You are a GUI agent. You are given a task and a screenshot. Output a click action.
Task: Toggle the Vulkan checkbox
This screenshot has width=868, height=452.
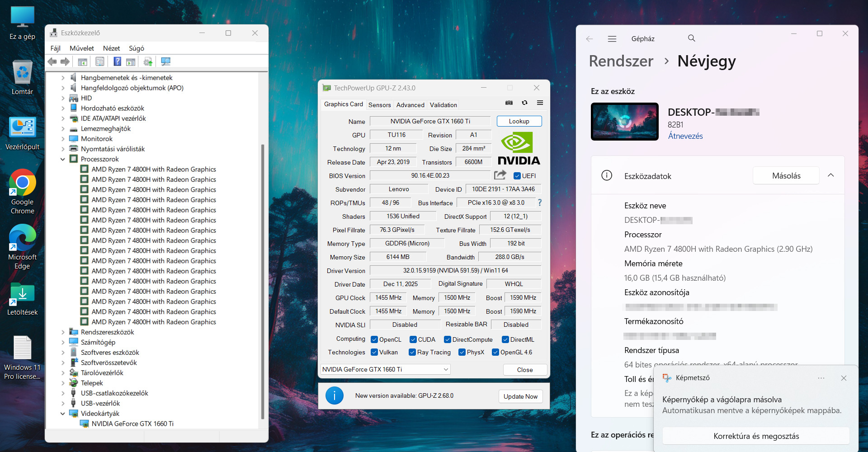(x=374, y=352)
